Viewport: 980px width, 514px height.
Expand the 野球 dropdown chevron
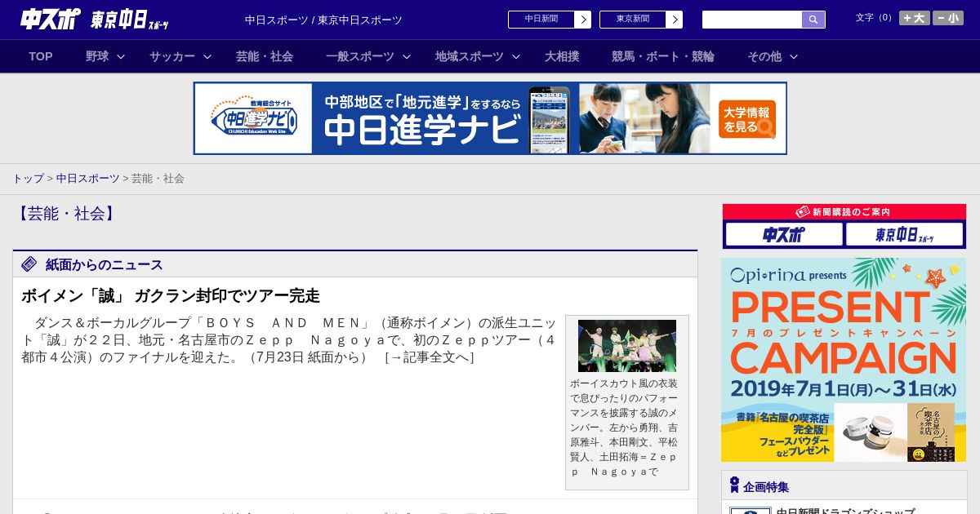coord(121,57)
